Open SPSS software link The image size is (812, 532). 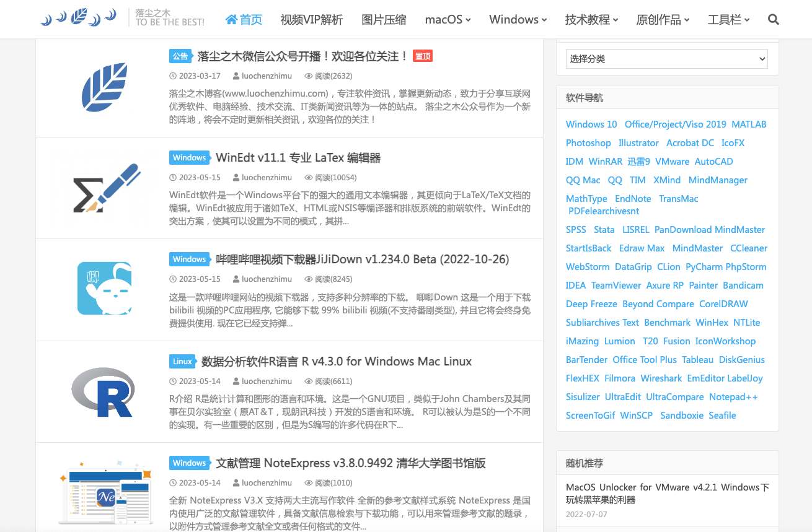pyautogui.click(x=576, y=230)
